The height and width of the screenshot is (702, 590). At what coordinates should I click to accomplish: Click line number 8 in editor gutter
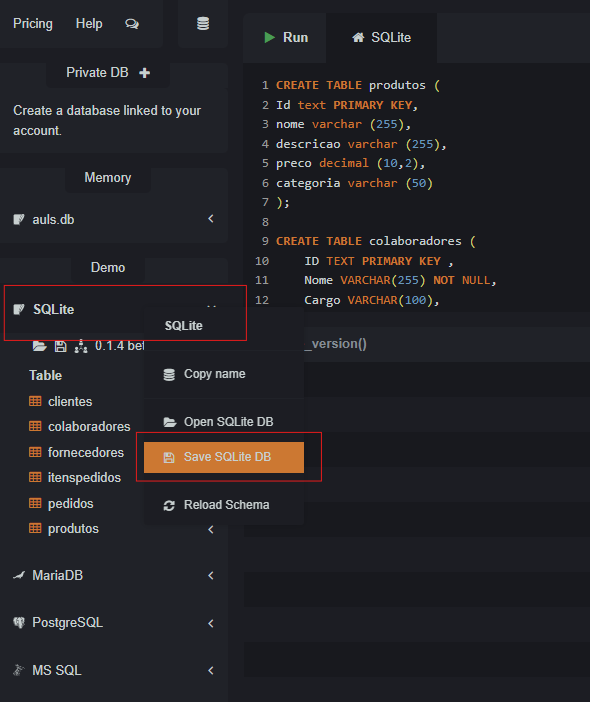point(265,222)
